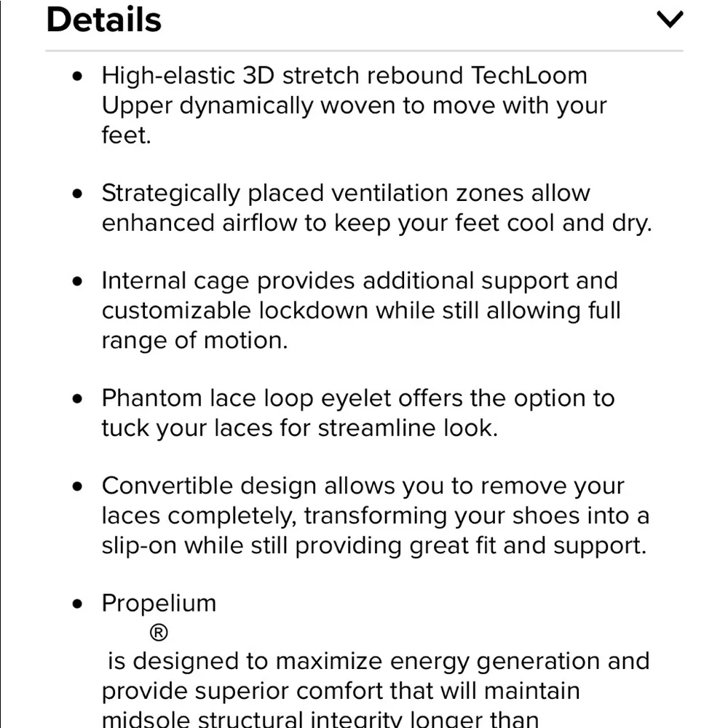Screen dimensions: 728x728
Task: Click the 'laces completely, transforming your shoes' line
Action: click(375, 516)
